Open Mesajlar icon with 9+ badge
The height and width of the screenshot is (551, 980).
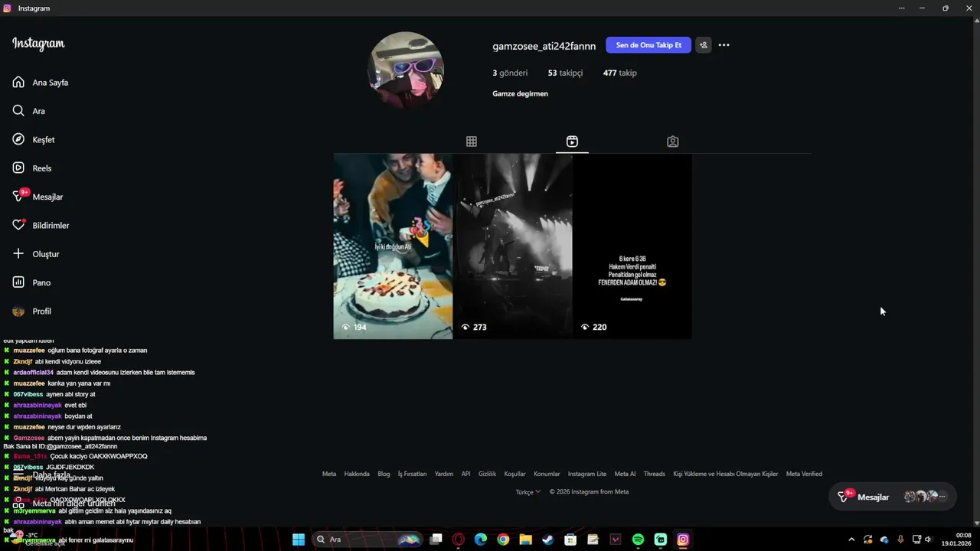(x=19, y=196)
